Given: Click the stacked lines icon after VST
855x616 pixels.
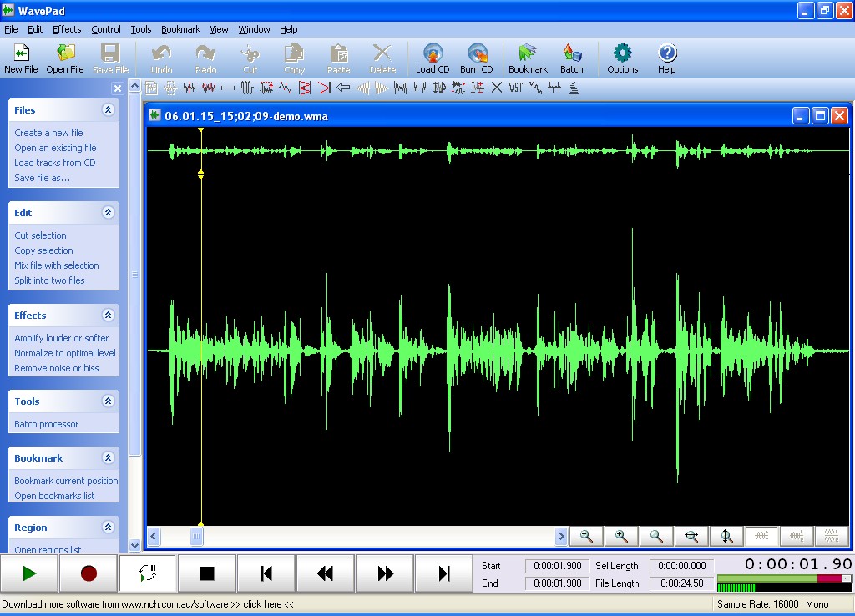Looking at the screenshot, I should 574,88.
